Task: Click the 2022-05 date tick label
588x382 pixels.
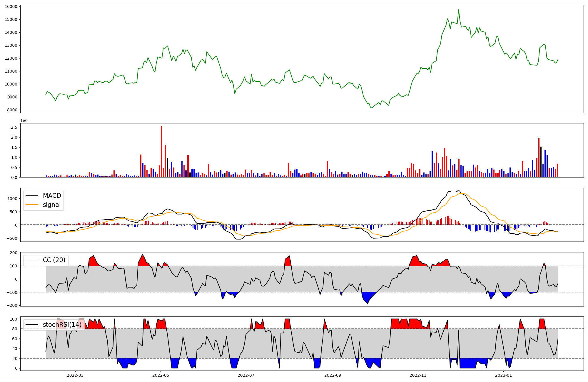Action: pyautogui.click(x=161, y=375)
